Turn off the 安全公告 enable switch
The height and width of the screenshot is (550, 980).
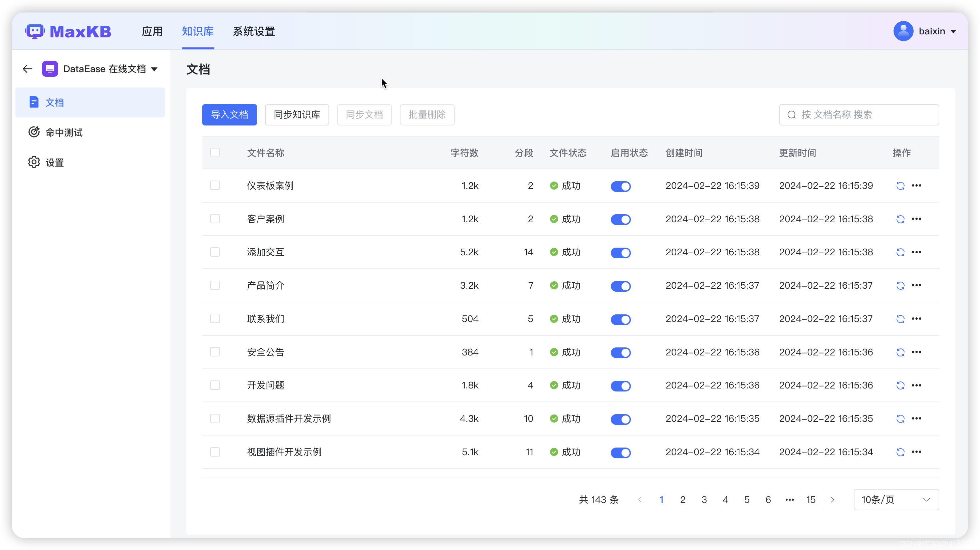(621, 352)
